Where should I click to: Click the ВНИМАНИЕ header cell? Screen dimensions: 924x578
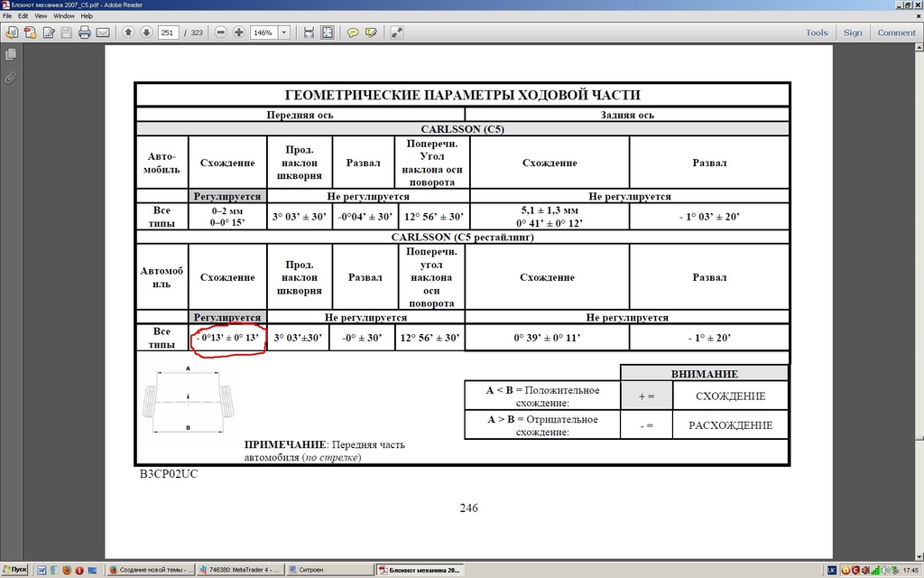pyautogui.click(x=704, y=373)
